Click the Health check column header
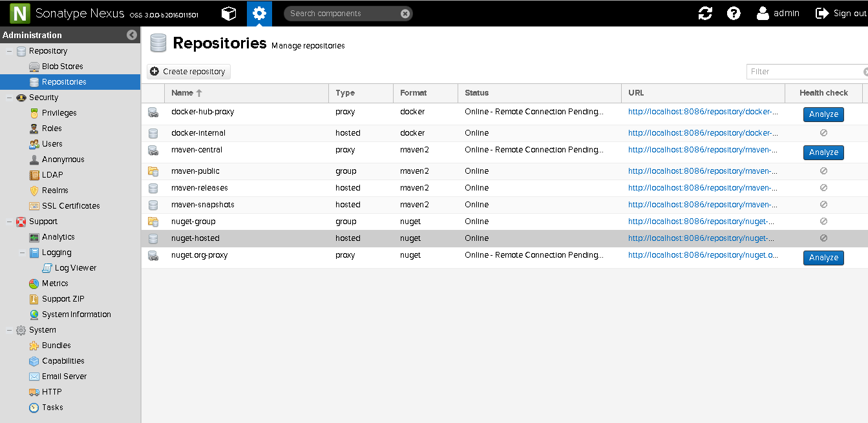 823,93
